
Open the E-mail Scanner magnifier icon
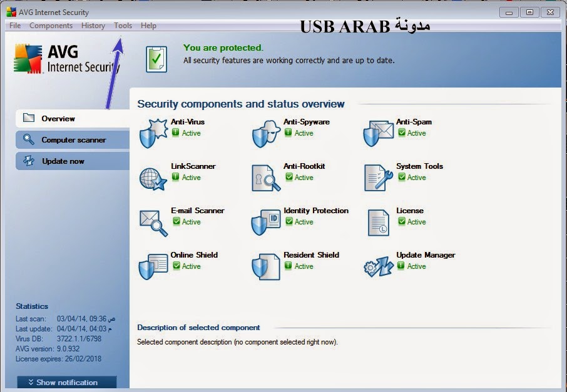153,223
